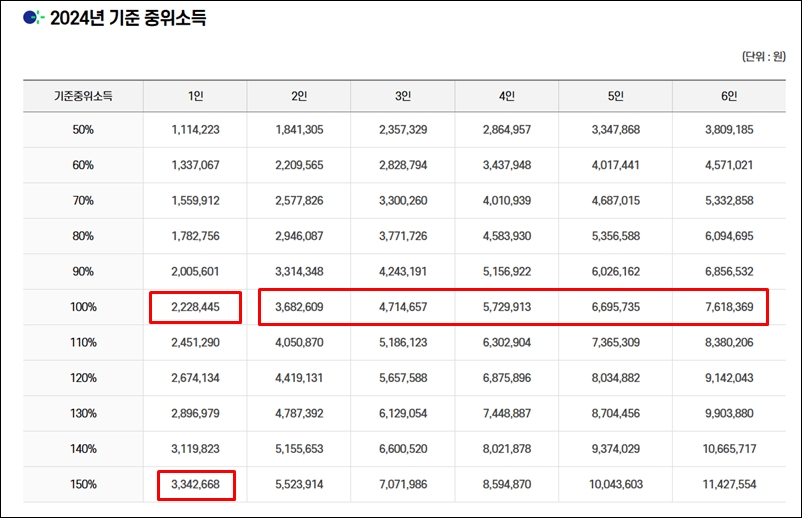The height and width of the screenshot is (518, 802).
Task: Select the 1인 column header
Action: pyautogui.click(x=195, y=96)
